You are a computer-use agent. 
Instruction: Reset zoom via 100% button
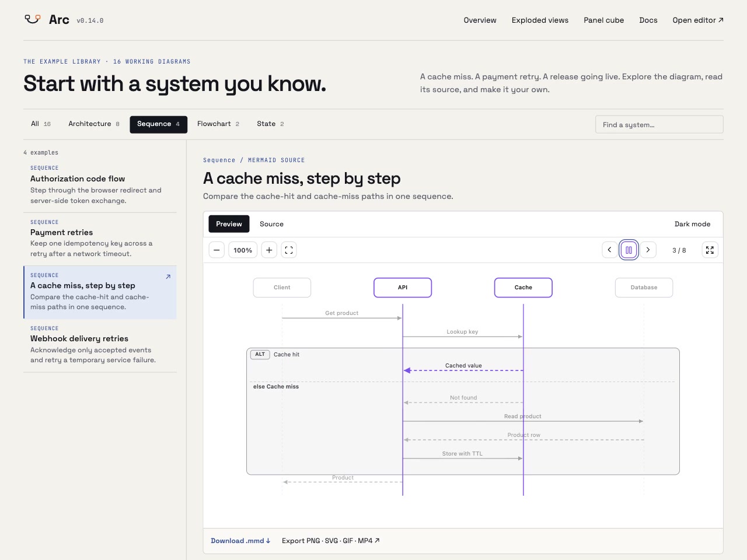(x=243, y=250)
